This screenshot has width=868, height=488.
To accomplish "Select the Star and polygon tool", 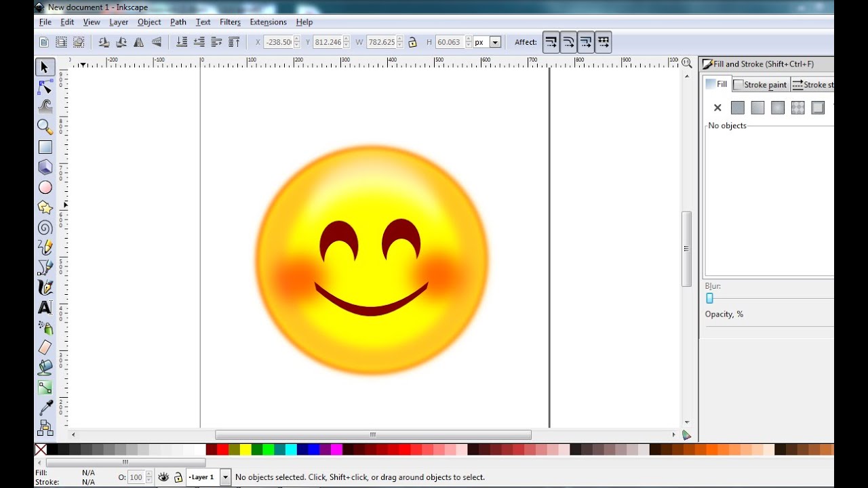I will coord(45,207).
